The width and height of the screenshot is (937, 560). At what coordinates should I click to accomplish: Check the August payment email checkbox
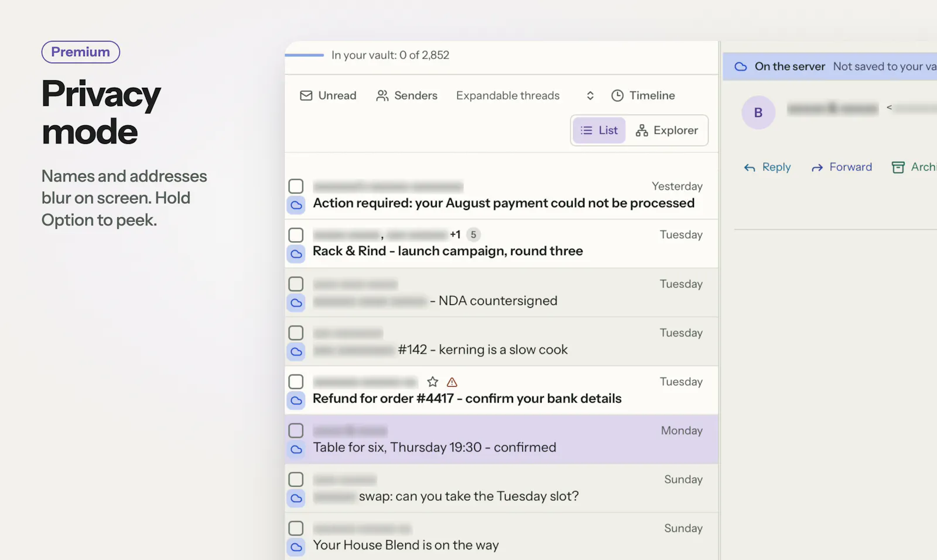[296, 186]
